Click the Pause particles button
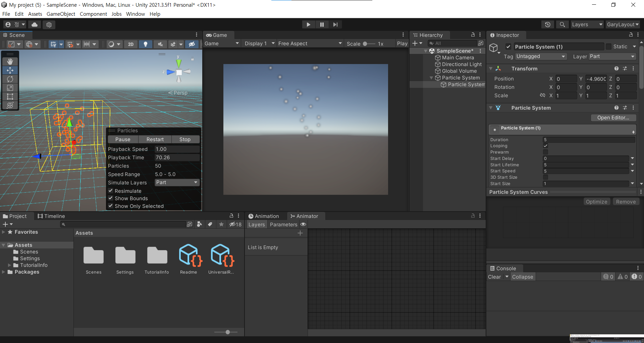Viewport: 644px width, 343px height. point(123,139)
